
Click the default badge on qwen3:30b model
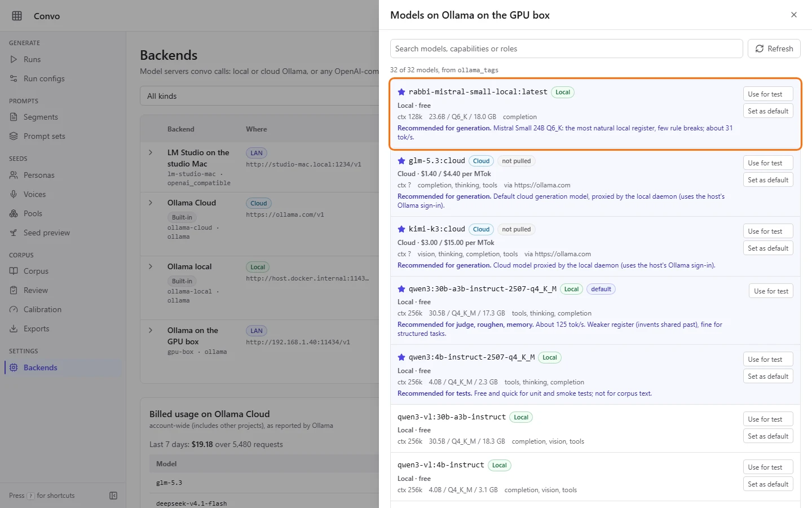pos(601,289)
